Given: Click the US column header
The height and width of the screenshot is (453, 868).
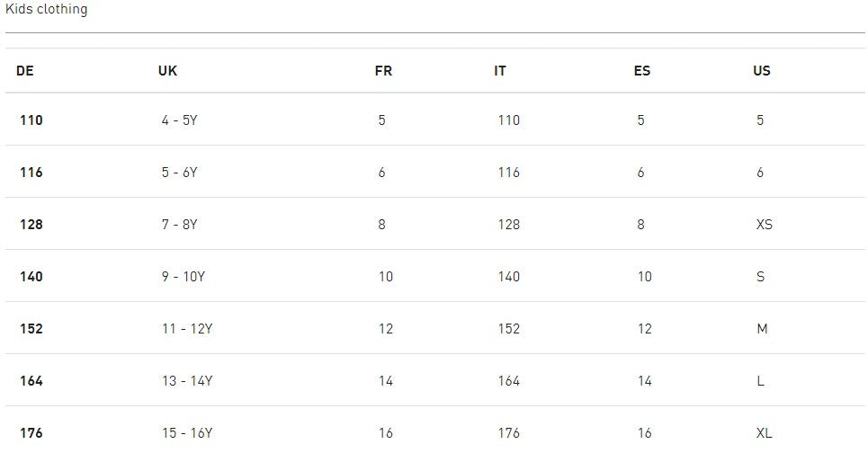Looking at the screenshot, I should (x=762, y=71).
